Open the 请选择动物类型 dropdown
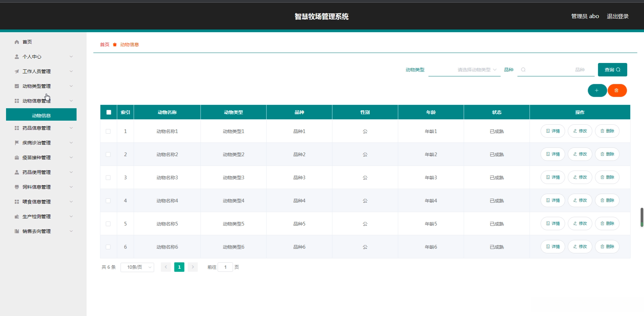 pyautogui.click(x=464, y=70)
